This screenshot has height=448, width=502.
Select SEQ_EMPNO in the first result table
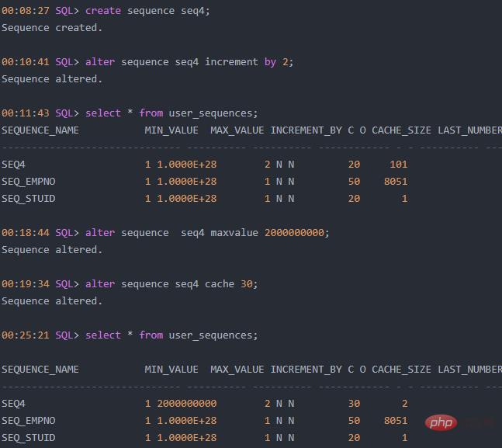(x=29, y=182)
